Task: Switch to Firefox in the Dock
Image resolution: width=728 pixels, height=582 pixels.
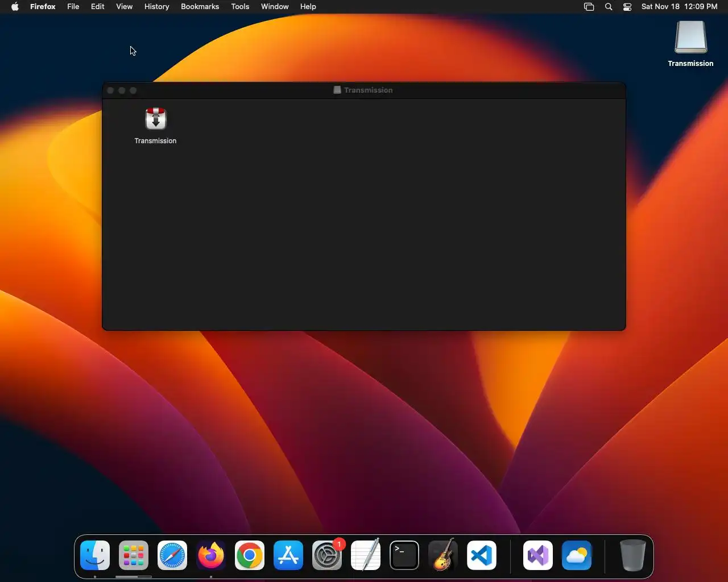Action: (211, 555)
